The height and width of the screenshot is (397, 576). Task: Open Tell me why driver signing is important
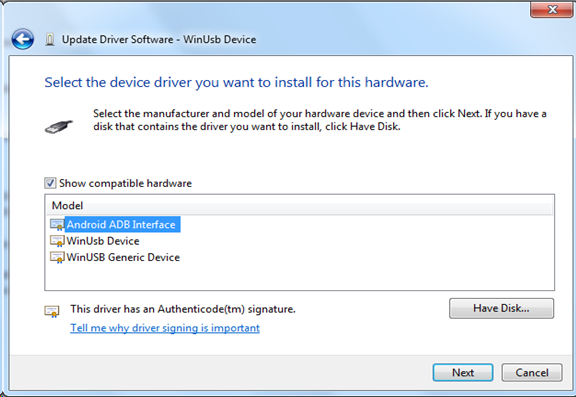(x=165, y=328)
